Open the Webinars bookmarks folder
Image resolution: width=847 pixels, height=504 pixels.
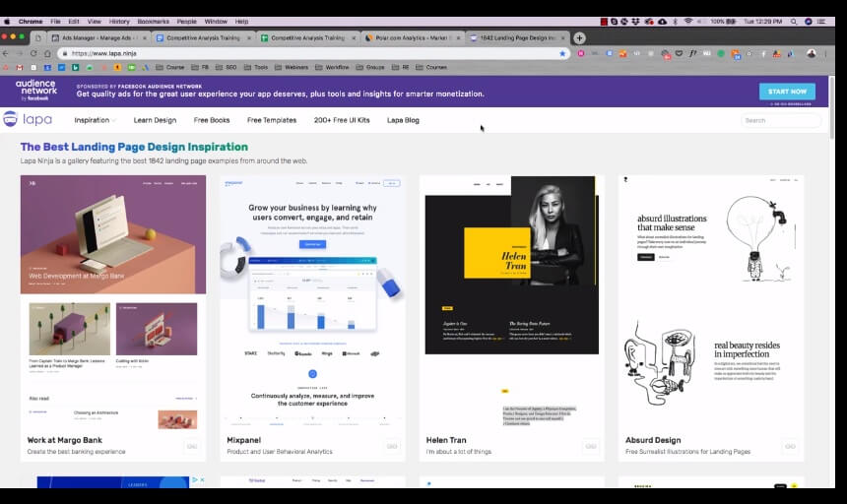(x=292, y=68)
